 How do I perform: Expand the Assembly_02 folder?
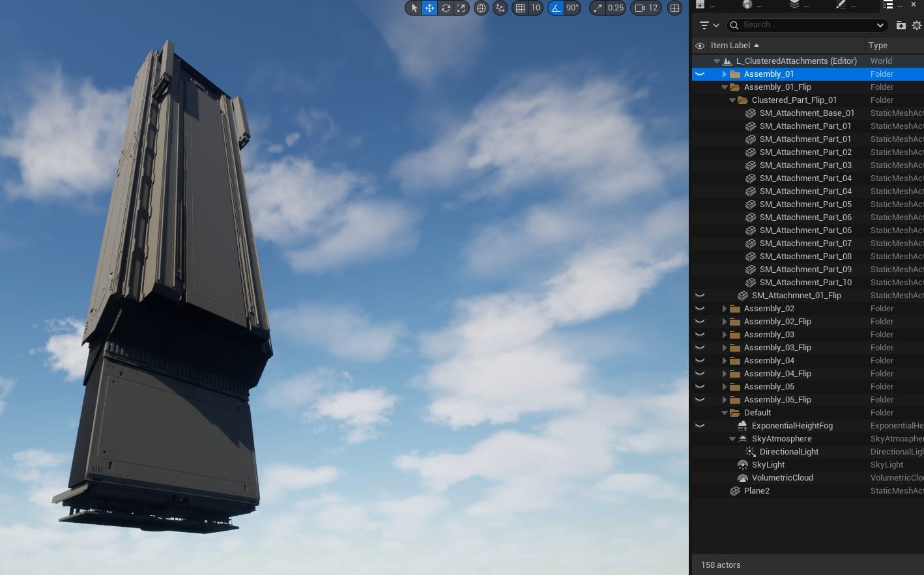(725, 308)
